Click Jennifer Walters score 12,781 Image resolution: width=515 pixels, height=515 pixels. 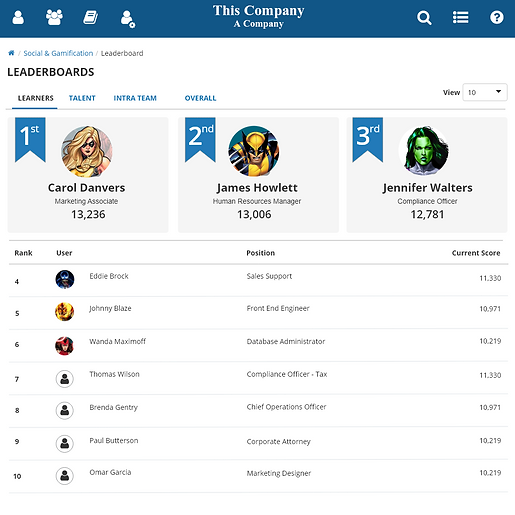(427, 214)
